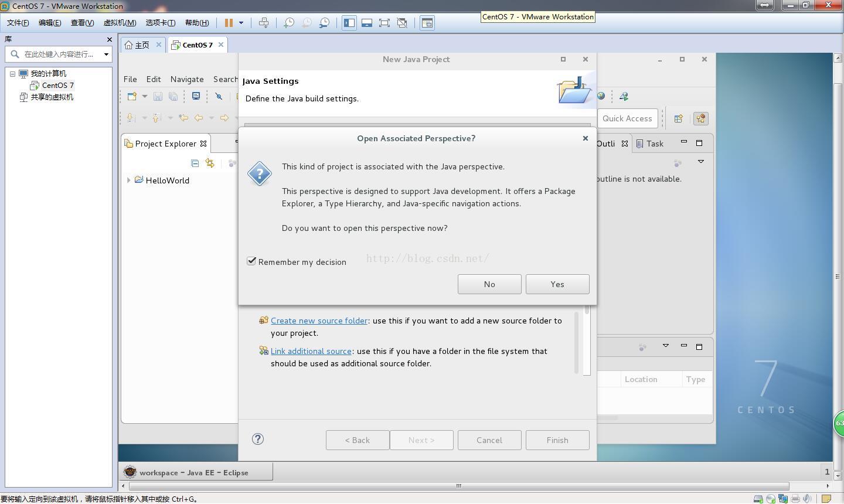Close the 库 library panel
Image resolution: width=844 pixels, height=504 pixels.
pyautogui.click(x=109, y=39)
